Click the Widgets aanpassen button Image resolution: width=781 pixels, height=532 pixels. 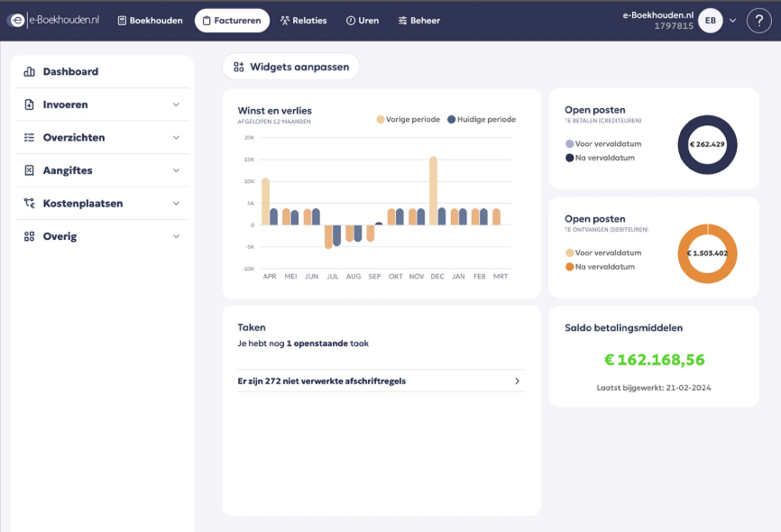290,67
